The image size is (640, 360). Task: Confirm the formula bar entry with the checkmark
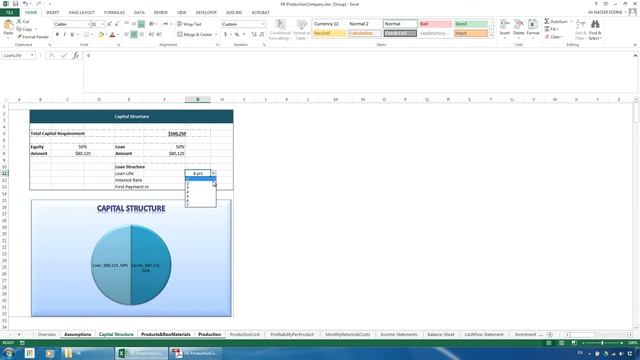click(x=64, y=55)
